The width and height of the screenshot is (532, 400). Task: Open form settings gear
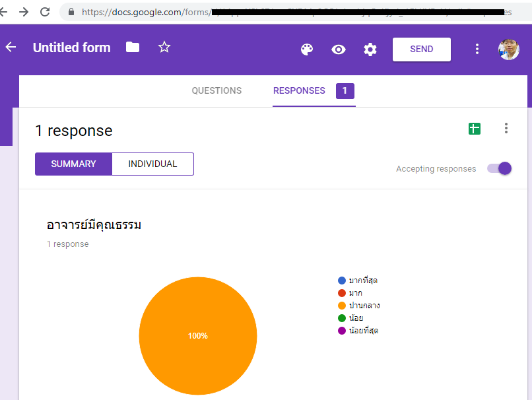pyautogui.click(x=370, y=50)
